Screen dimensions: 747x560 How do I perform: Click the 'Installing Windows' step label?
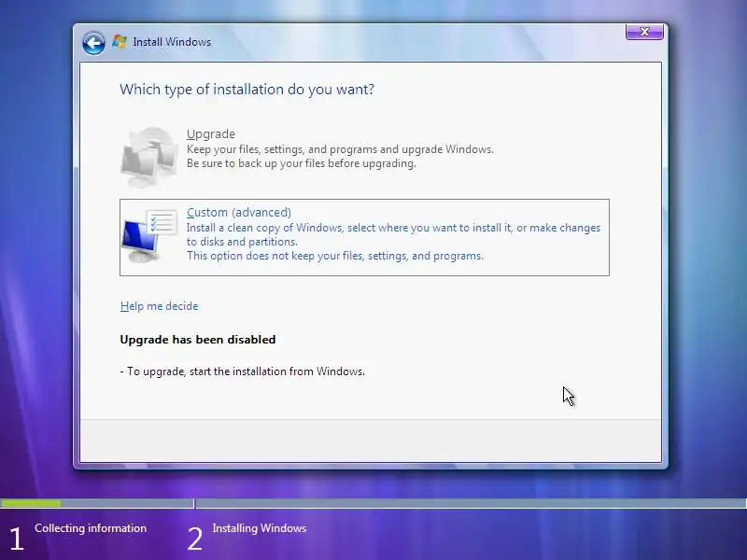coord(260,528)
